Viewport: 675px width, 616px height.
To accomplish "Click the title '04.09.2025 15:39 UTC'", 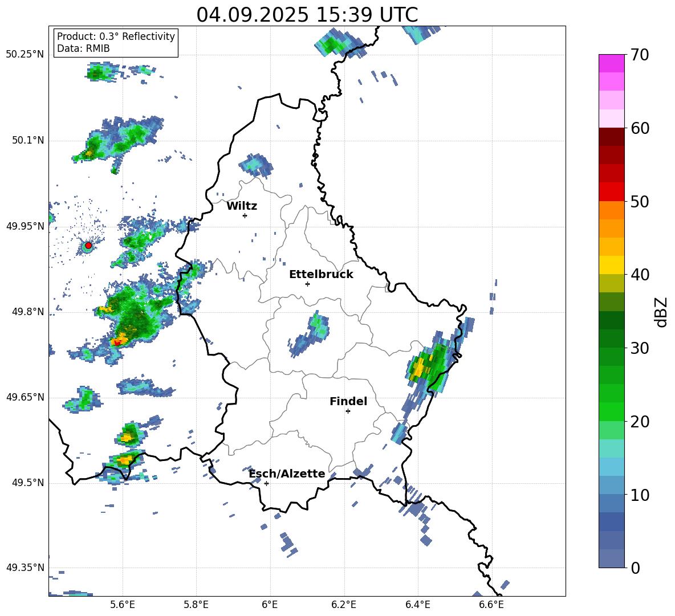I will click(307, 15).
